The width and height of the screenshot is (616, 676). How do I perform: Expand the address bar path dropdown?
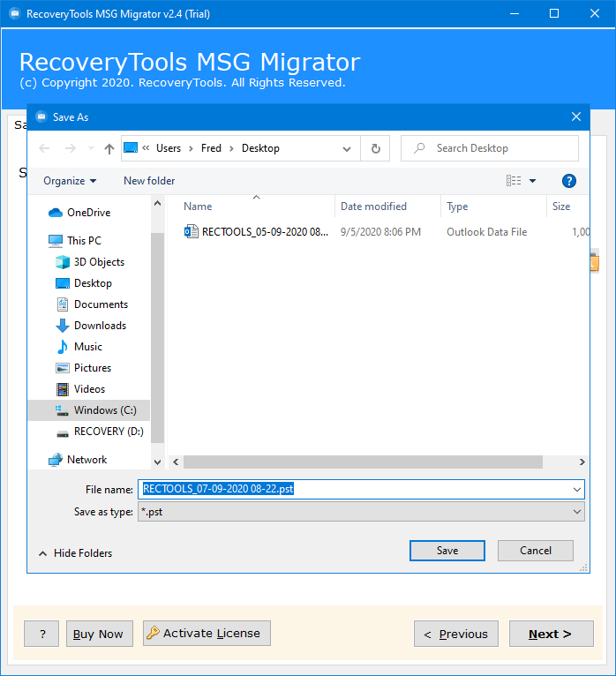[347, 149]
